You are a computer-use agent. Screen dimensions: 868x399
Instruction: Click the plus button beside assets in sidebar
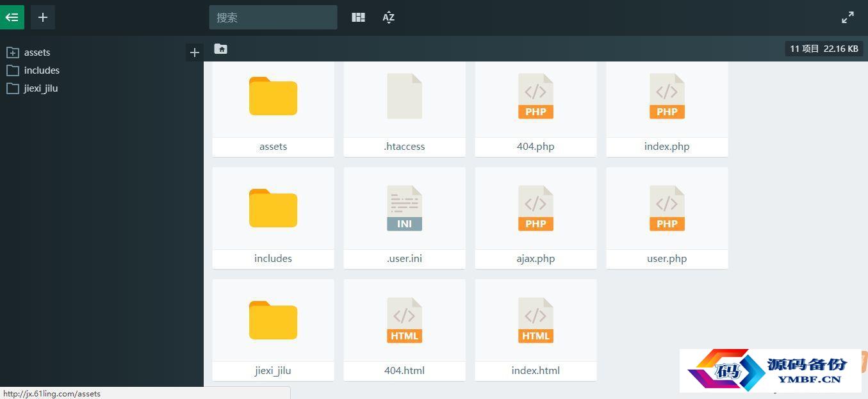pyautogui.click(x=195, y=53)
